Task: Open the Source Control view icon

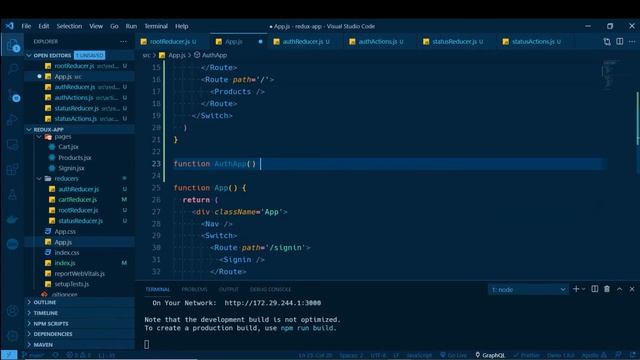Action: [x=13, y=95]
